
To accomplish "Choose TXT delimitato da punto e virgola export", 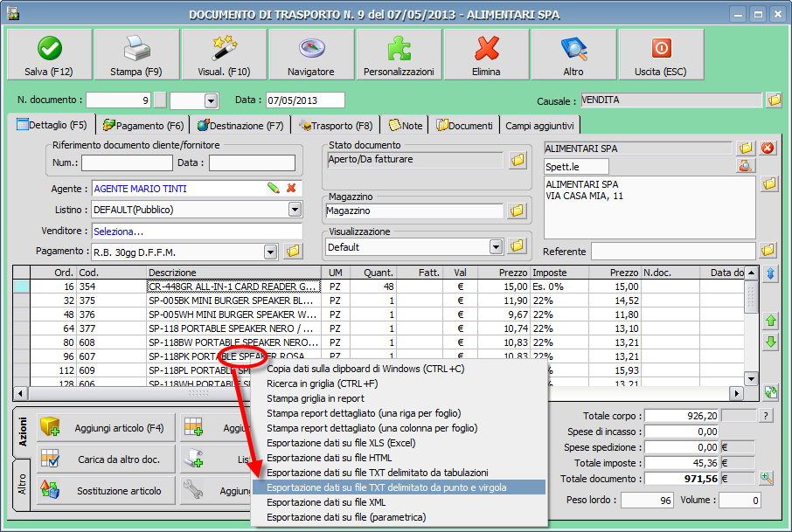I will point(399,487).
